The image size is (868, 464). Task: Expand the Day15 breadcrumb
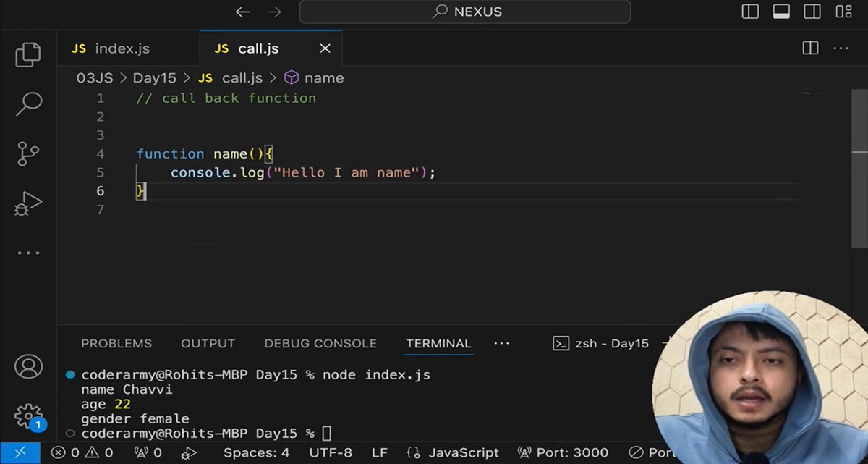click(155, 78)
